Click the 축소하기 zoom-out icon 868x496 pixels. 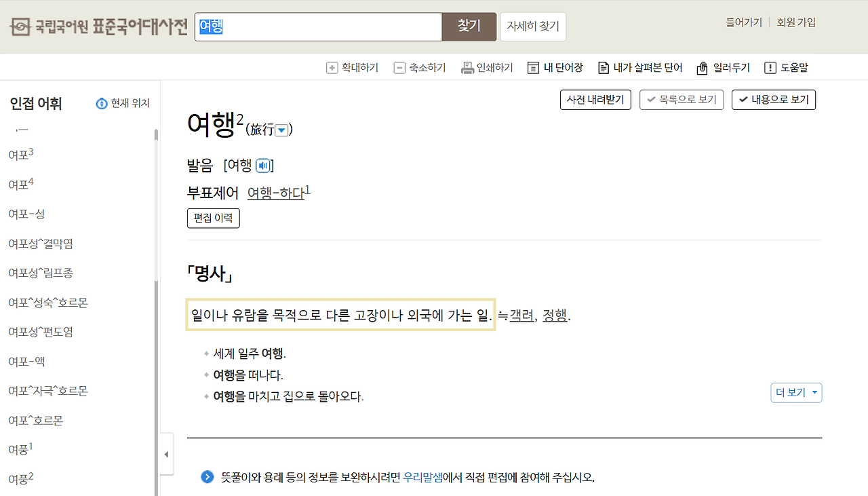(399, 67)
